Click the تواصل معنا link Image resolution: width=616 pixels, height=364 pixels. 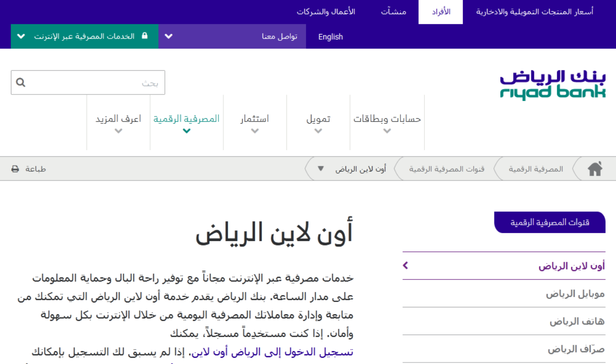click(x=279, y=37)
